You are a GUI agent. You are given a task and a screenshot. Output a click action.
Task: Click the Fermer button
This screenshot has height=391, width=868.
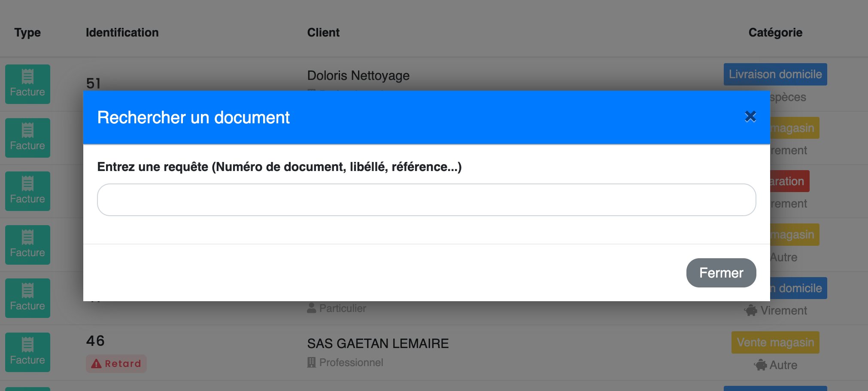pyautogui.click(x=721, y=273)
